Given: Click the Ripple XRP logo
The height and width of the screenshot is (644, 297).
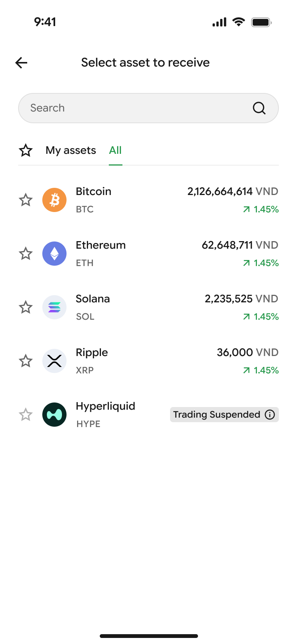Looking at the screenshot, I should pos(54,361).
